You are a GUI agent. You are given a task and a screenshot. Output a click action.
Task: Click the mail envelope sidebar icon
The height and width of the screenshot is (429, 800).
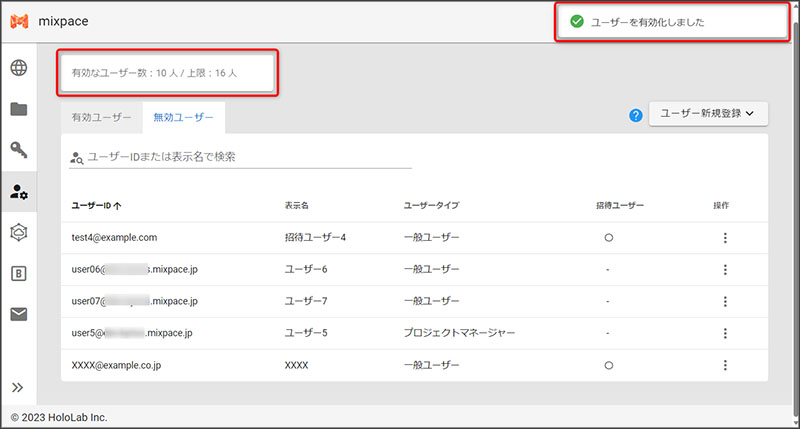point(19,314)
